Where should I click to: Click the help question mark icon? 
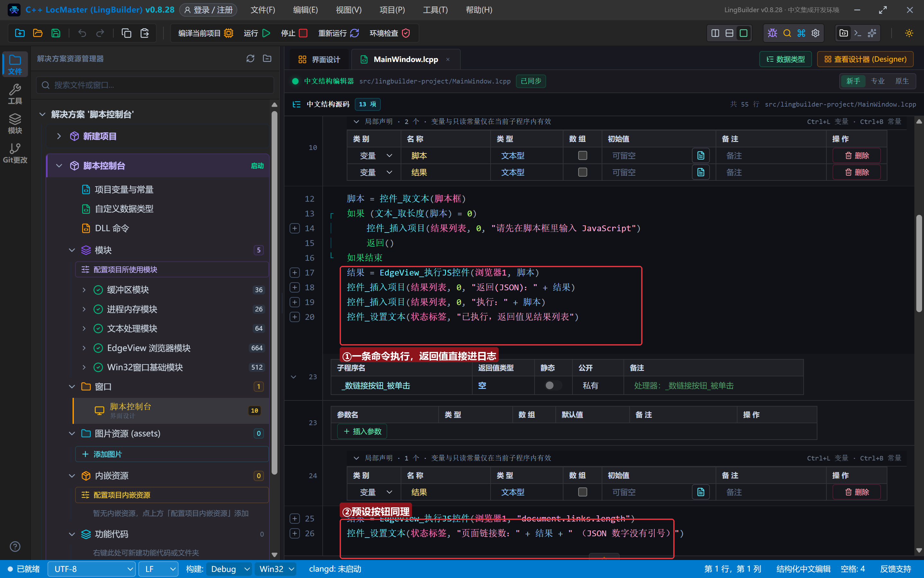pos(15,547)
